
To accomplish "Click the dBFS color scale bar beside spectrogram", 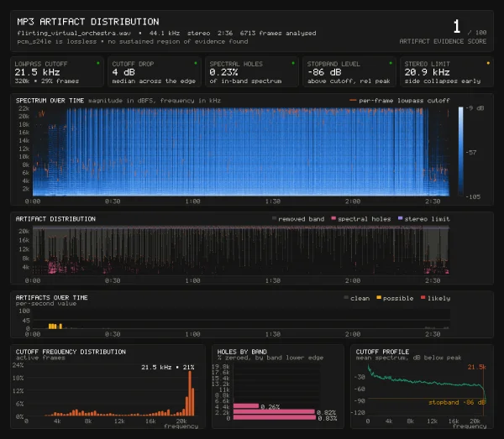I will [x=460, y=151].
